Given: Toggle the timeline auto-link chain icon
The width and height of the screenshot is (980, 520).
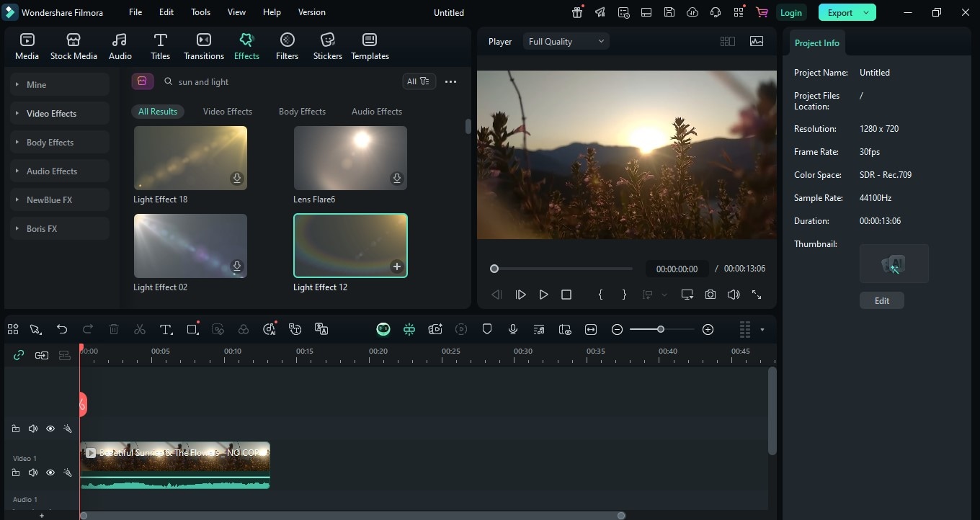Looking at the screenshot, I should click(19, 355).
